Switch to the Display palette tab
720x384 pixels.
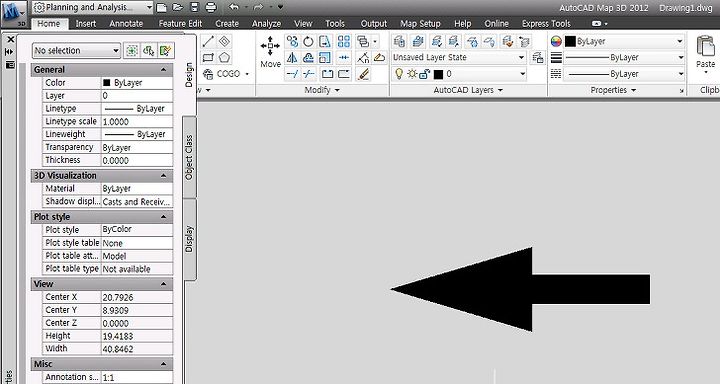tap(189, 239)
